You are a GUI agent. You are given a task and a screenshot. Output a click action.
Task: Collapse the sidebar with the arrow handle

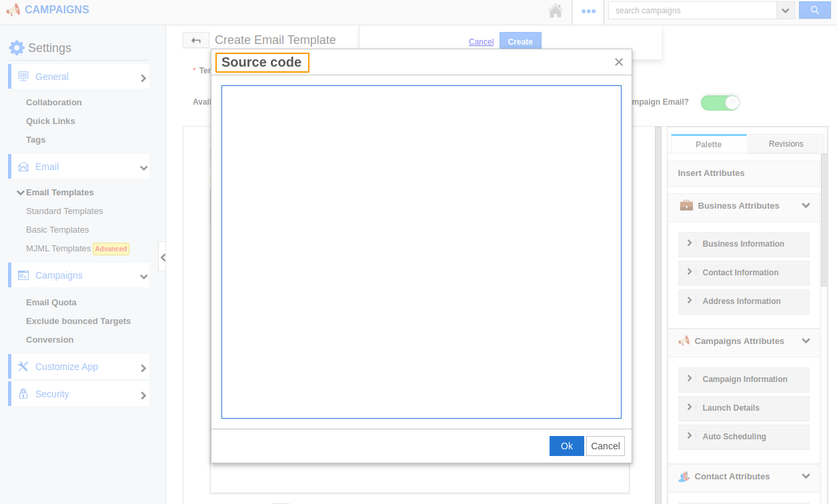(x=162, y=257)
